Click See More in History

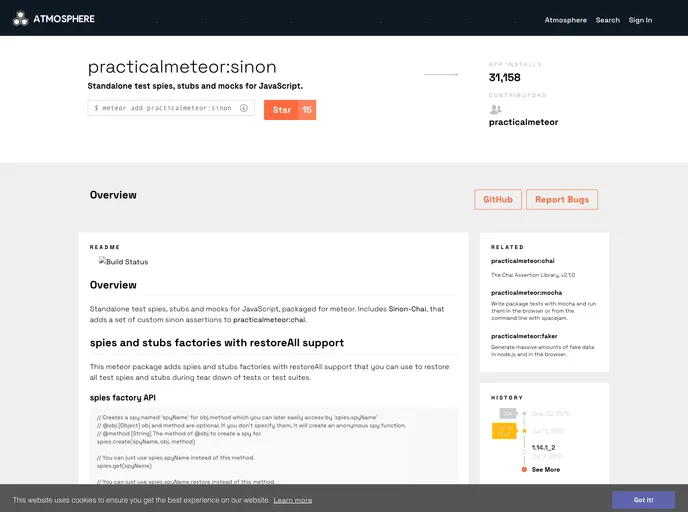click(x=546, y=469)
